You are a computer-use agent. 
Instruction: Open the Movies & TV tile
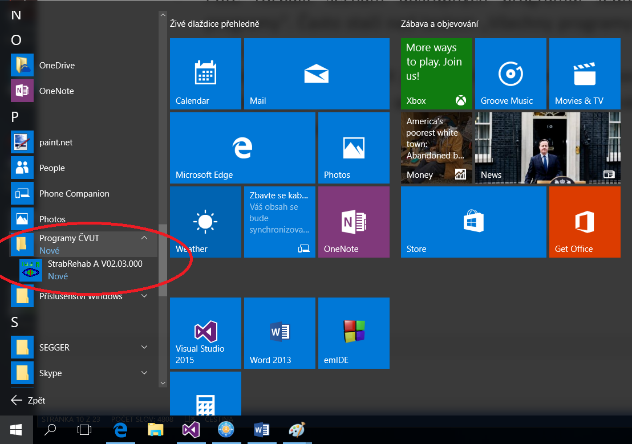[x=584, y=74]
